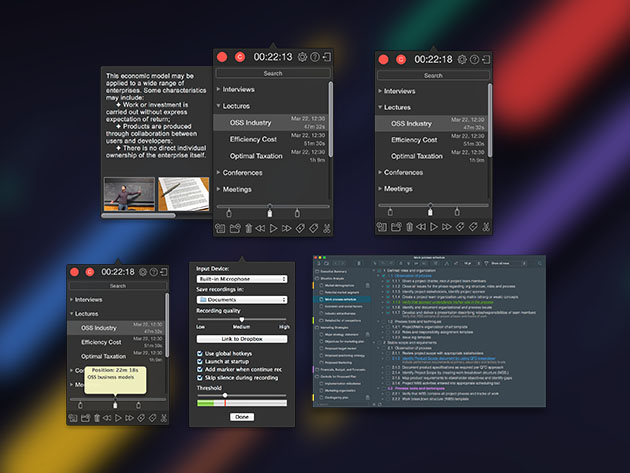Click the help icon in the right-hand 00:22:18 window
The height and width of the screenshot is (473, 630).
[475, 59]
